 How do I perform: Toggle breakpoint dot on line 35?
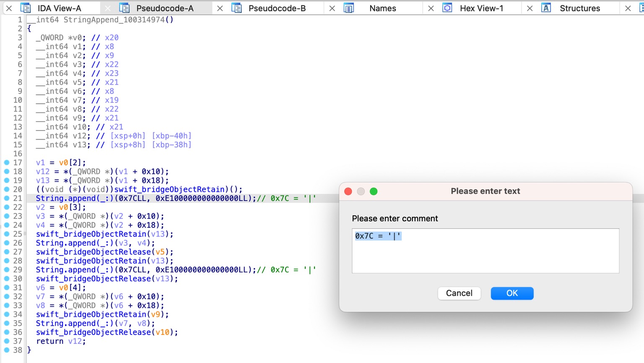7,323
